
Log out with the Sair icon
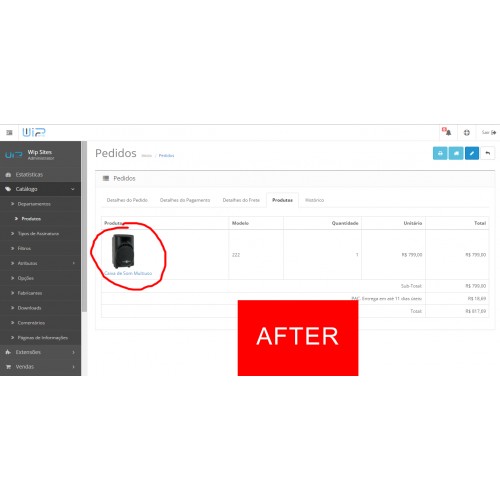(489, 133)
